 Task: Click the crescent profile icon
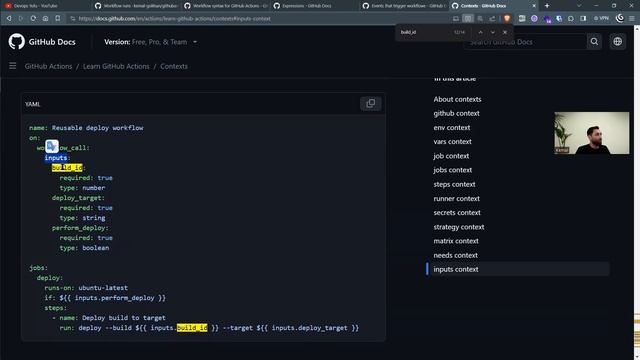click(620, 18)
